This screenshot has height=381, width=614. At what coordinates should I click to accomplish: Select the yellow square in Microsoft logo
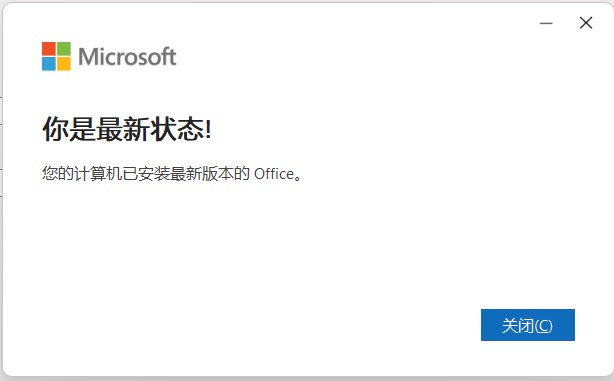(x=64, y=64)
